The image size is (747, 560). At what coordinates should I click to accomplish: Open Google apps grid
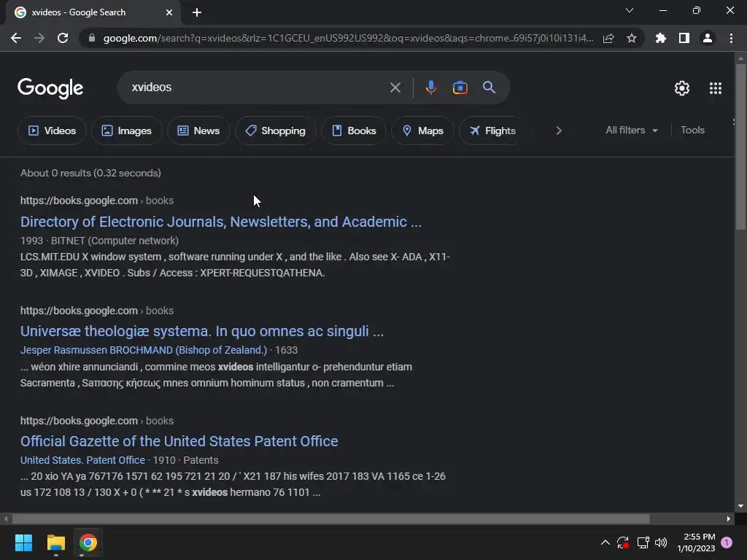pos(716,88)
